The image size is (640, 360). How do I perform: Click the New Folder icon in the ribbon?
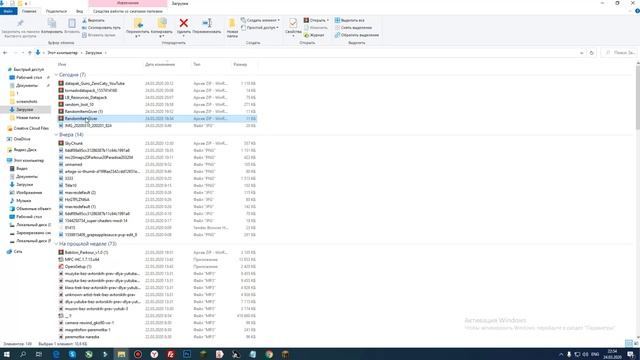coord(232,24)
